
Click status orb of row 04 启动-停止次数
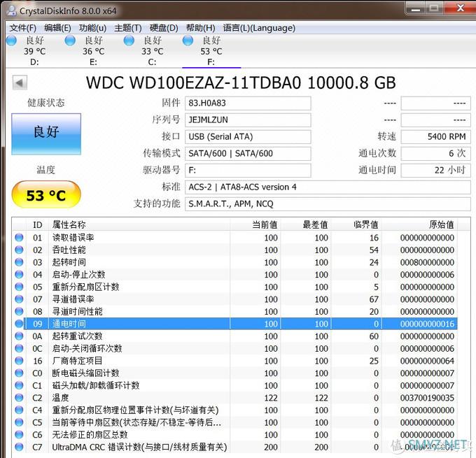pos(19,275)
